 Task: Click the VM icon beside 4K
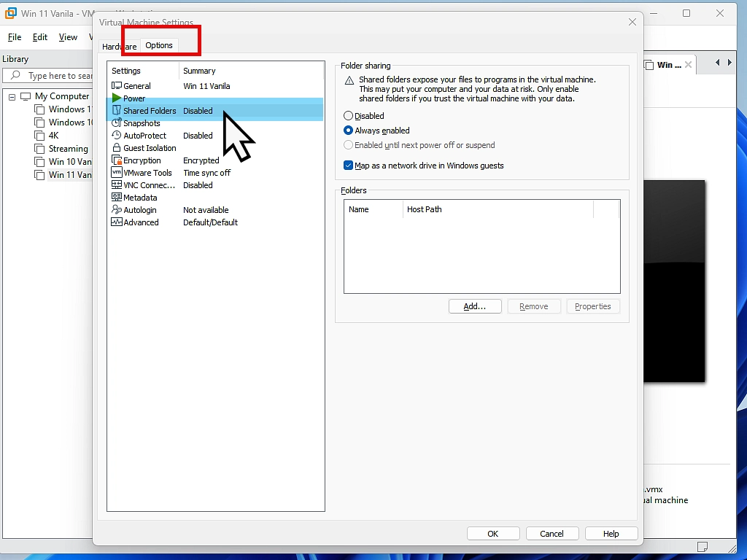tap(39, 136)
